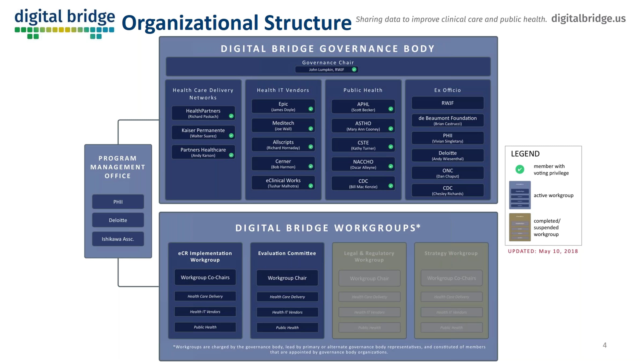Click checkmark icon on APHL box
Screen dimensions: 644x362
(x=391, y=109)
